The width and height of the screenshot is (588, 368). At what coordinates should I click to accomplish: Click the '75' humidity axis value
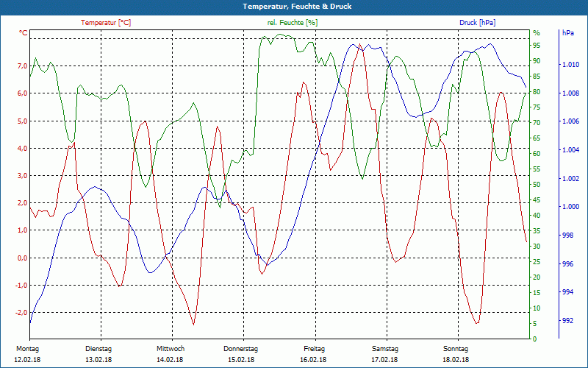coord(537,107)
